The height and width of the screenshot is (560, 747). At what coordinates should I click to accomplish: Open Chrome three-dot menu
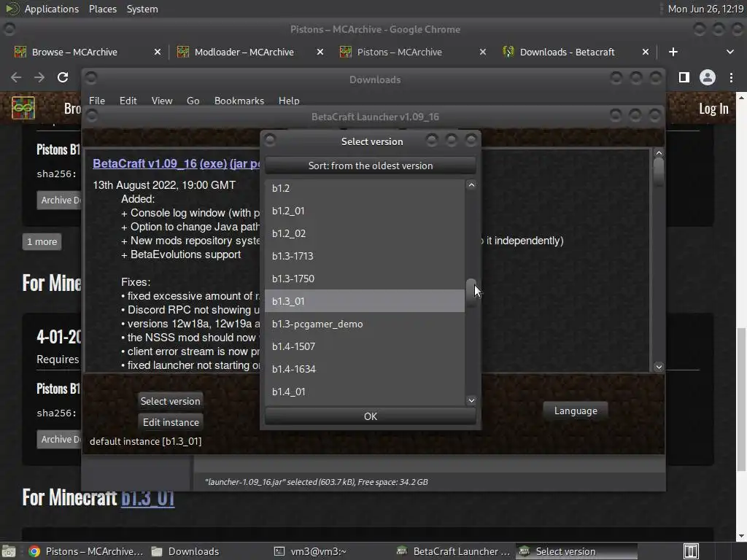[x=731, y=77]
